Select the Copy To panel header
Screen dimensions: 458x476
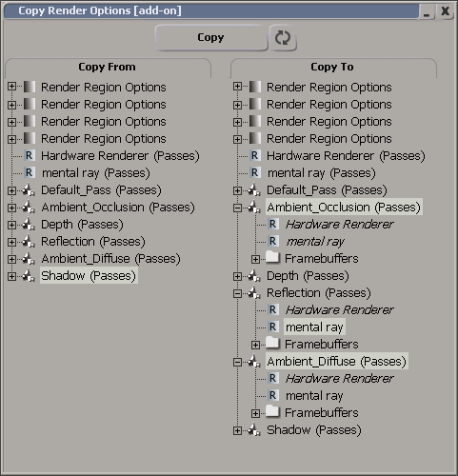point(332,67)
